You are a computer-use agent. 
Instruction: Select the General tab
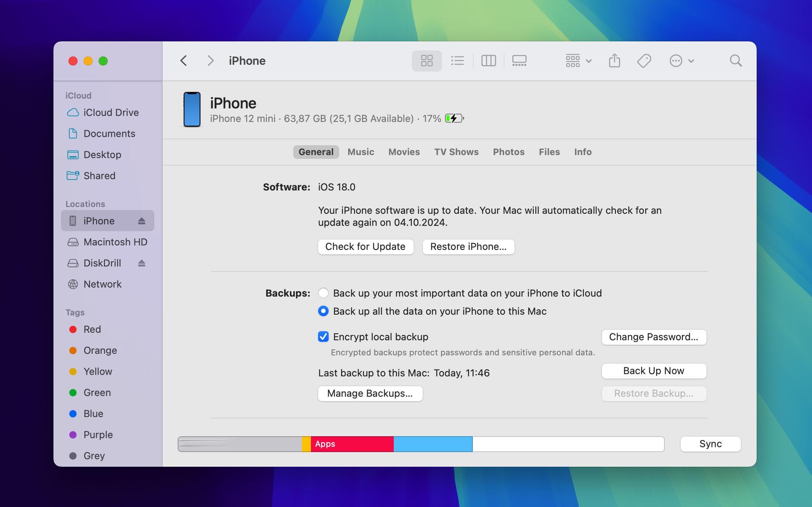316,152
